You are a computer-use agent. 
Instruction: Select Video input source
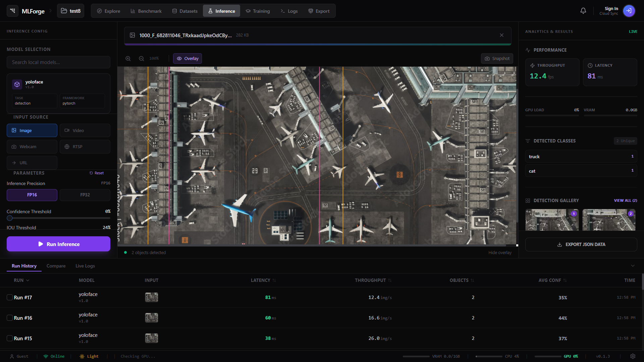pyautogui.click(x=85, y=130)
